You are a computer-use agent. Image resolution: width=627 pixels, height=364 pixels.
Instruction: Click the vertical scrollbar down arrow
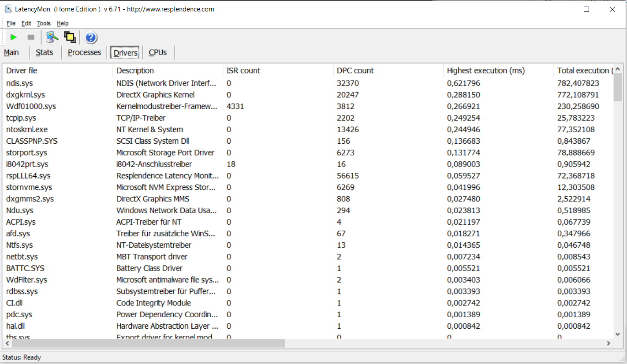618,334
